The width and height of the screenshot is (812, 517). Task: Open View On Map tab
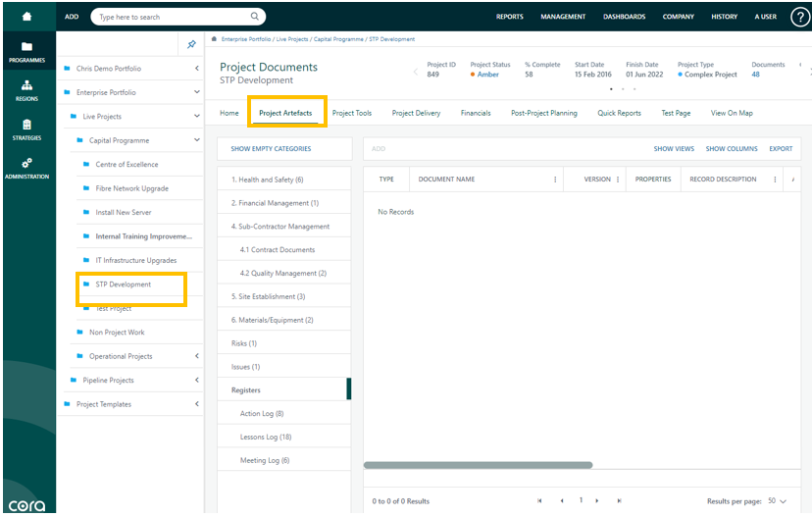(x=732, y=113)
